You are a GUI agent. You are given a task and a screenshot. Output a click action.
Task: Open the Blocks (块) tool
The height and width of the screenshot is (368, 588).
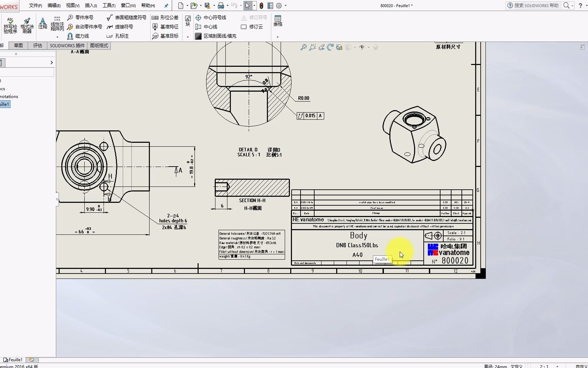click(188, 21)
